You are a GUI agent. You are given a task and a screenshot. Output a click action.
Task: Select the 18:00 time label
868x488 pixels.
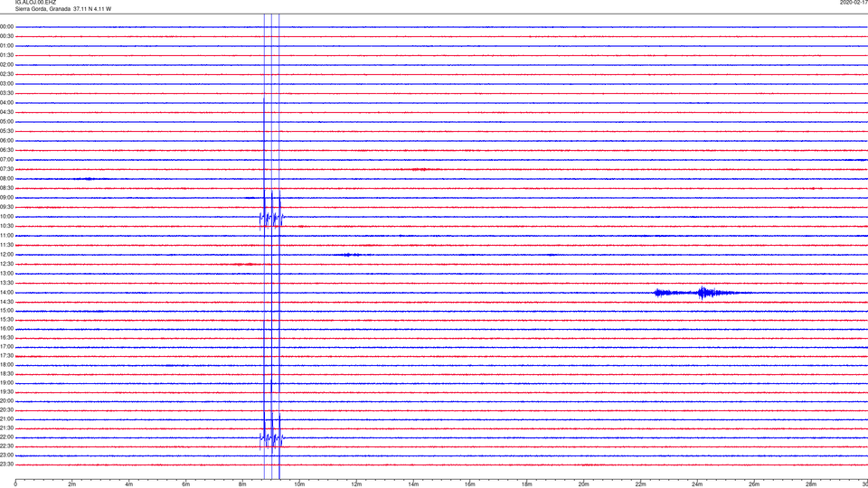point(6,365)
